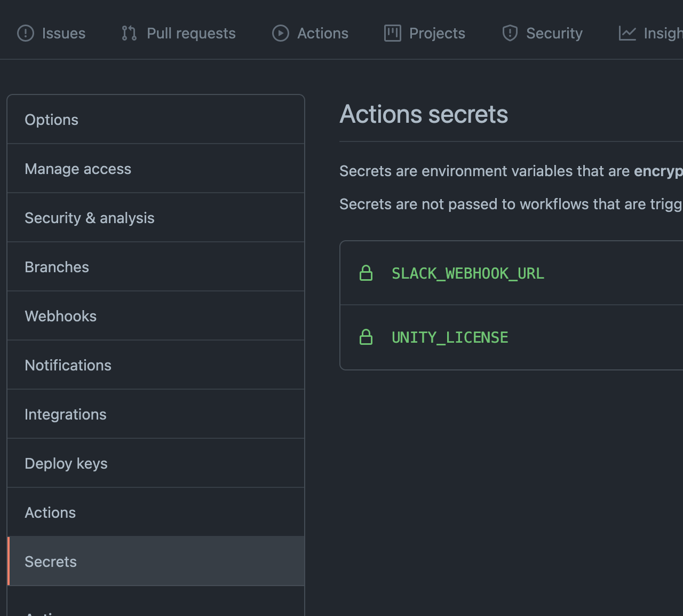Click the Issues exclamation icon

click(x=25, y=33)
